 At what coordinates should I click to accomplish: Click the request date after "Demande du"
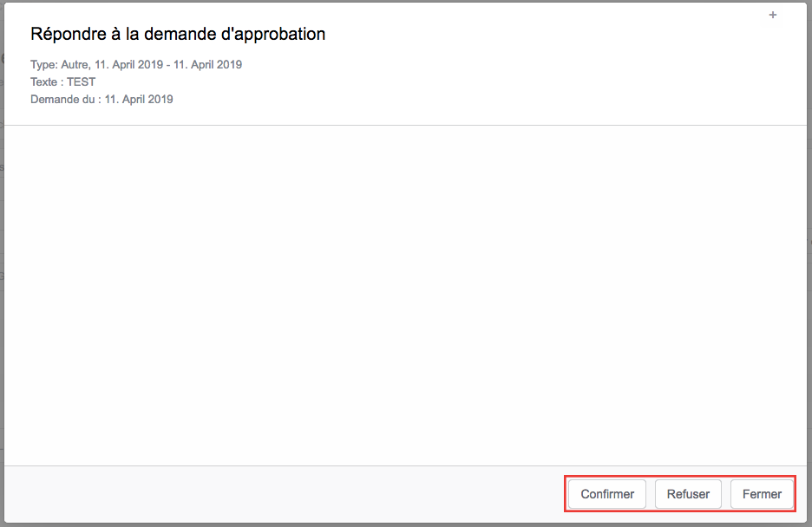139,100
